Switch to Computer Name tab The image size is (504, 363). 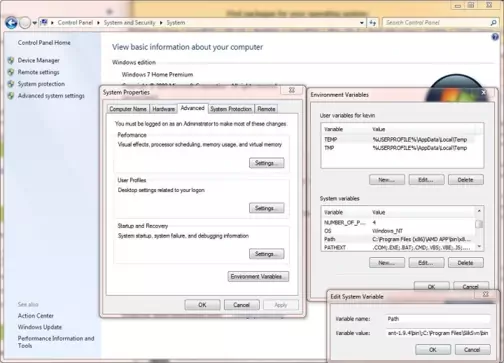pos(128,109)
